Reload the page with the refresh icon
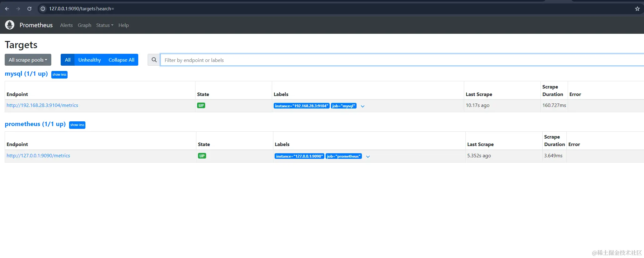 tap(29, 9)
